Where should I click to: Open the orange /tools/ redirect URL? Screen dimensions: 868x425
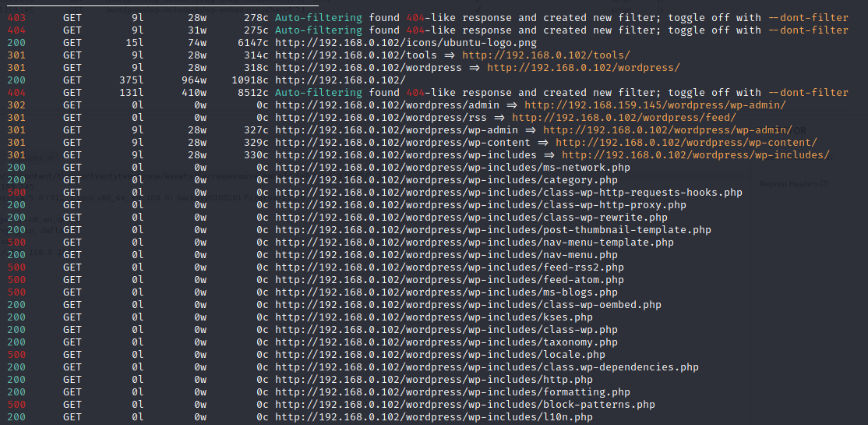pos(546,55)
